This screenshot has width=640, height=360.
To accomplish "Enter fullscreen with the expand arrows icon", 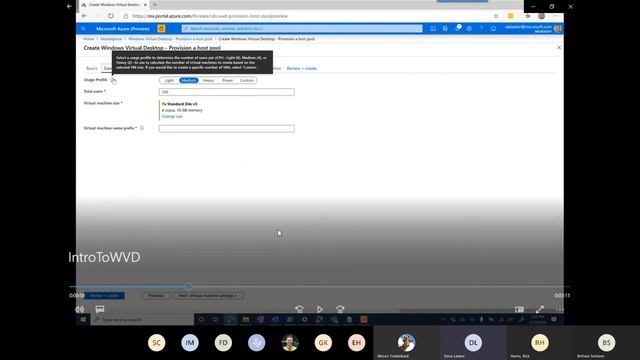I will pos(540,309).
